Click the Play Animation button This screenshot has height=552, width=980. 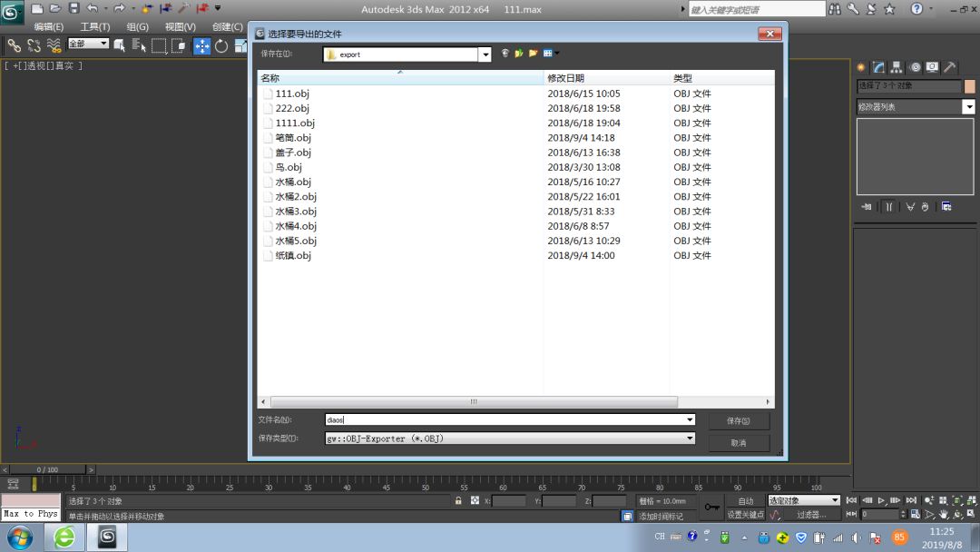pyautogui.click(x=881, y=500)
